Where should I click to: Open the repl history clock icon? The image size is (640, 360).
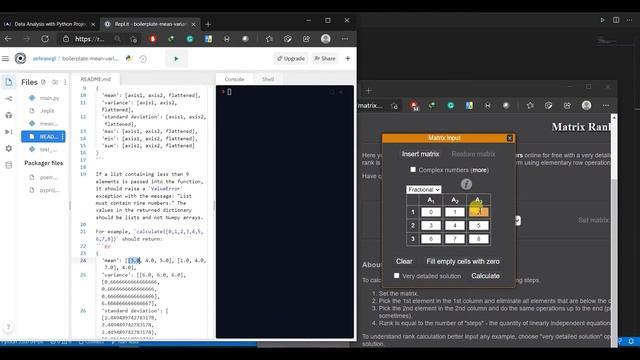point(143,59)
